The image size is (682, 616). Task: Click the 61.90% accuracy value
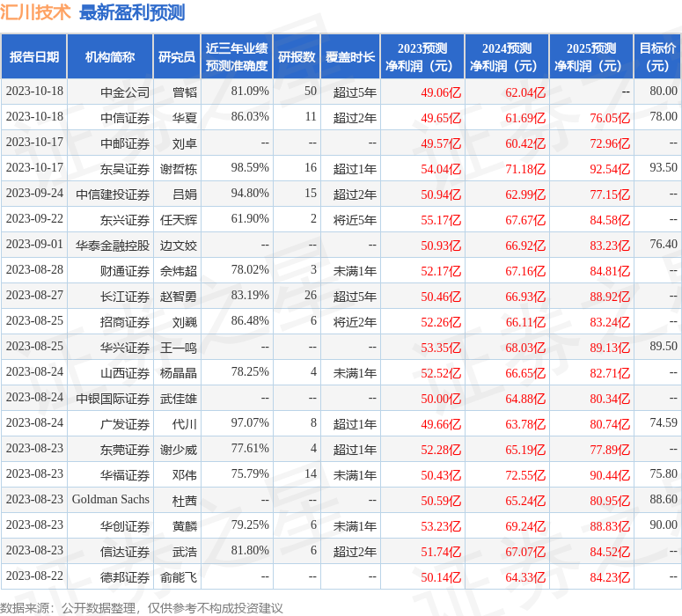250,218
